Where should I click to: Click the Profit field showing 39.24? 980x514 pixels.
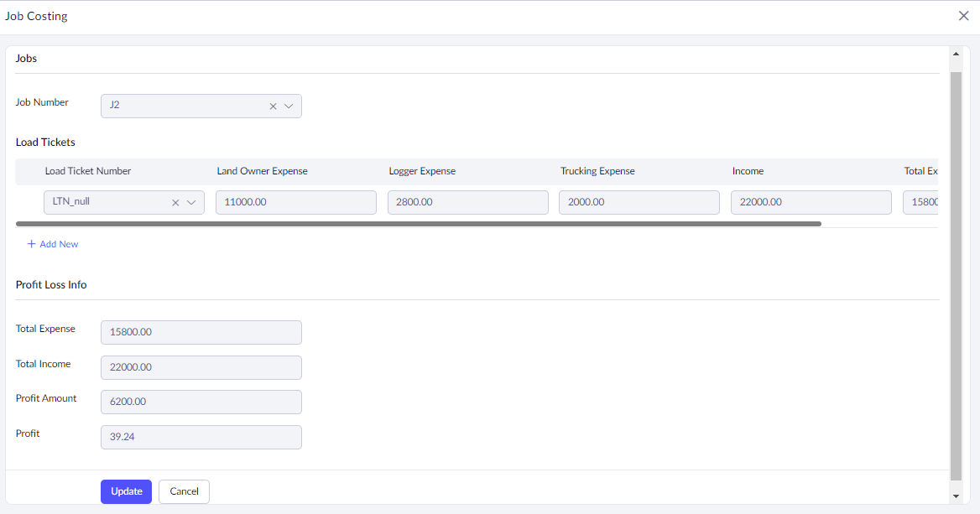point(201,437)
